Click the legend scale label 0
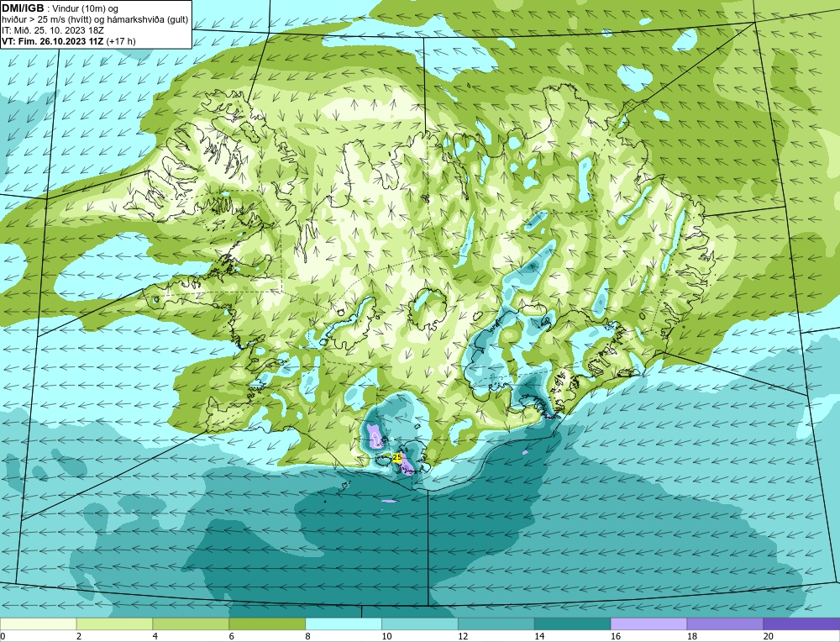 pos(3,636)
